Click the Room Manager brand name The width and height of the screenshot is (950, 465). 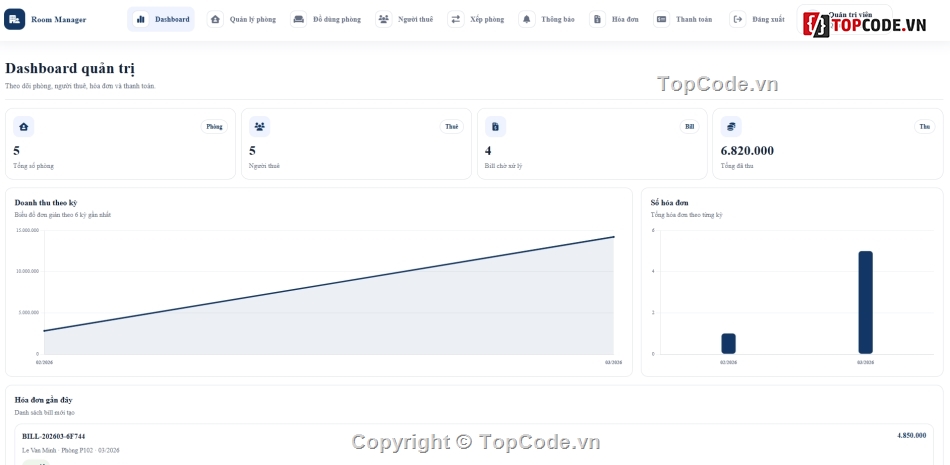[59, 19]
